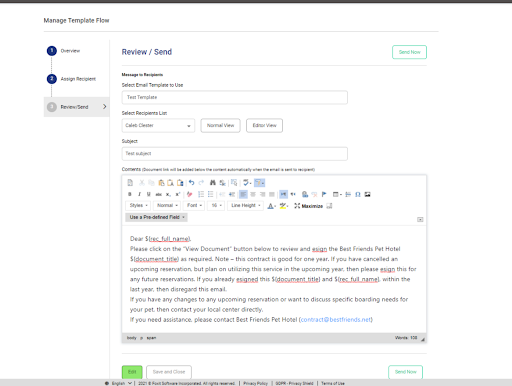This screenshot has width=512, height=386.
Task: Click the Cut scissors icon in editor toolbar
Action: click(x=142, y=183)
